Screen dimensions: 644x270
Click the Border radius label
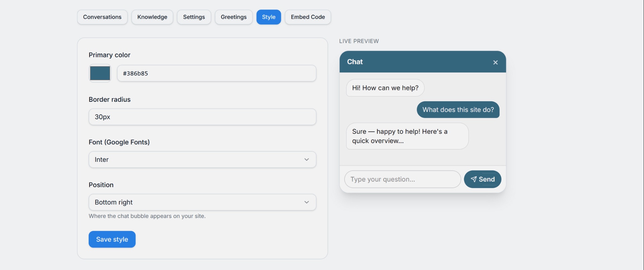pos(109,99)
